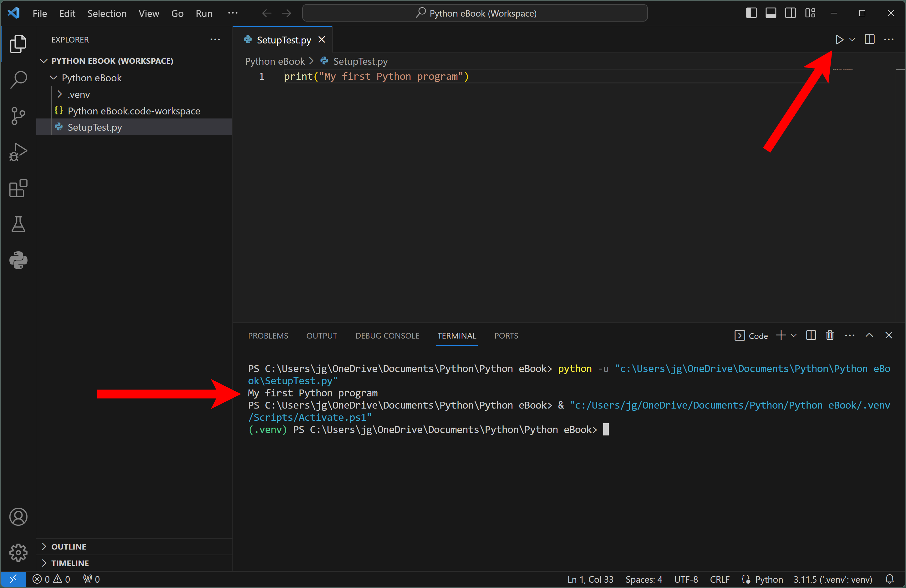
Task: Open the Selection menu
Action: (107, 13)
